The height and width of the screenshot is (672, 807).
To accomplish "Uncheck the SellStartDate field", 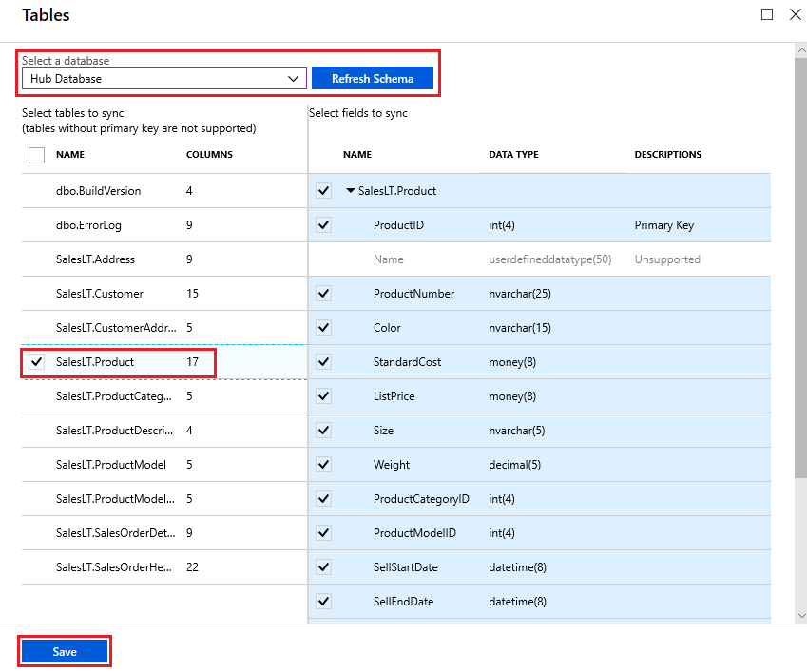I will pyautogui.click(x=323, y=566).
